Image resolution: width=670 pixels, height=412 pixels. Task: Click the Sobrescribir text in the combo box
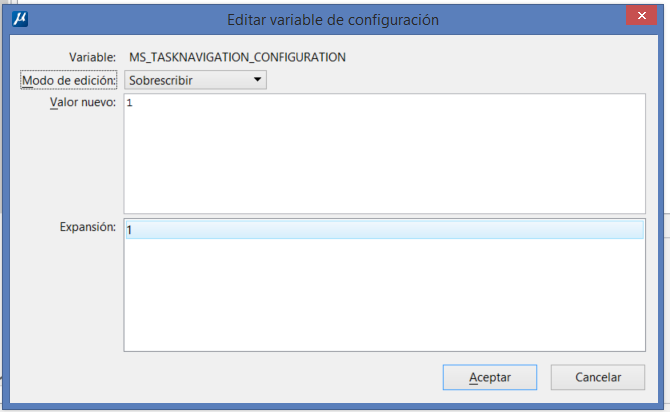[x=161, y=80]
